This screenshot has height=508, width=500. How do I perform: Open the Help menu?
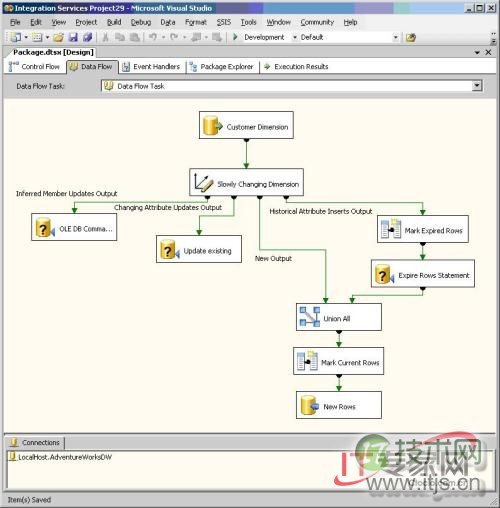[350, 22]
